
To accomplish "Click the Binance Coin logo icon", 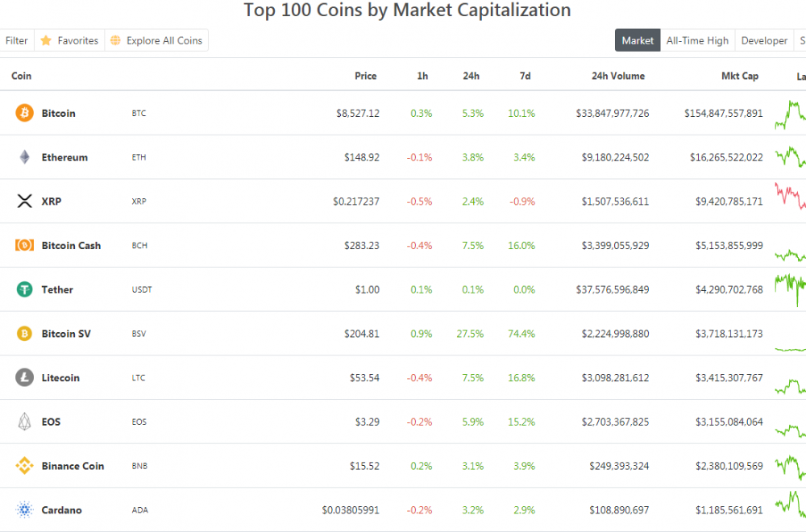I will coord(24,466).
